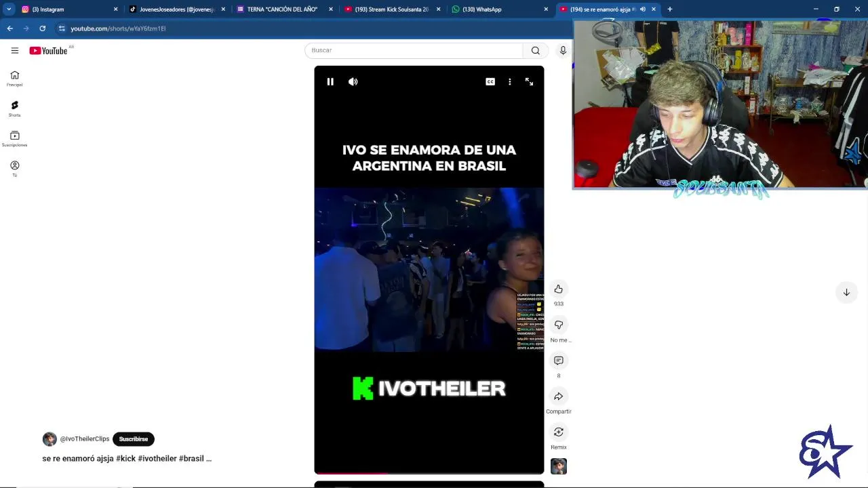Image resolution: width=868 pixels, height=488 pixels.
Task: Go forward in browser history
Action: click(x=26, y=28)
